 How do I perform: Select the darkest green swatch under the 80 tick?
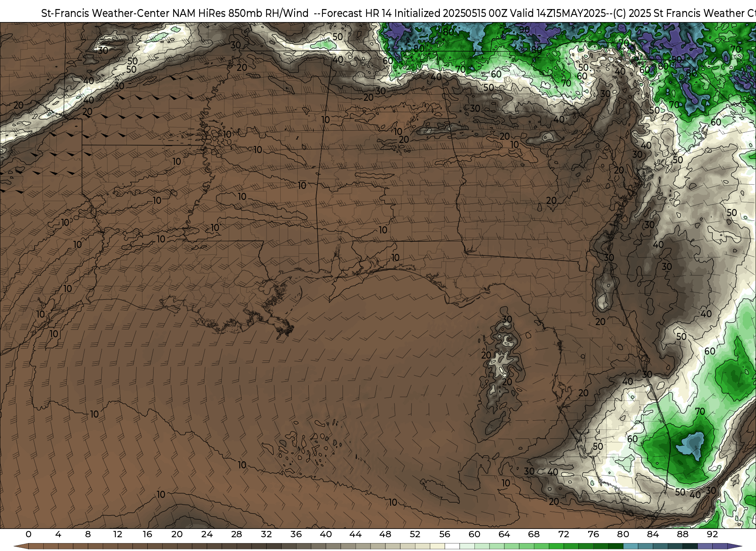(616, 546)
